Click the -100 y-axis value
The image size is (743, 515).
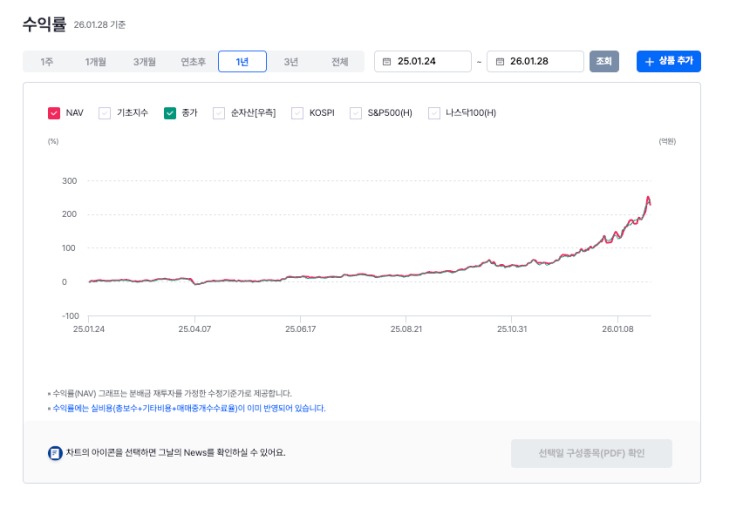(71, 316)
